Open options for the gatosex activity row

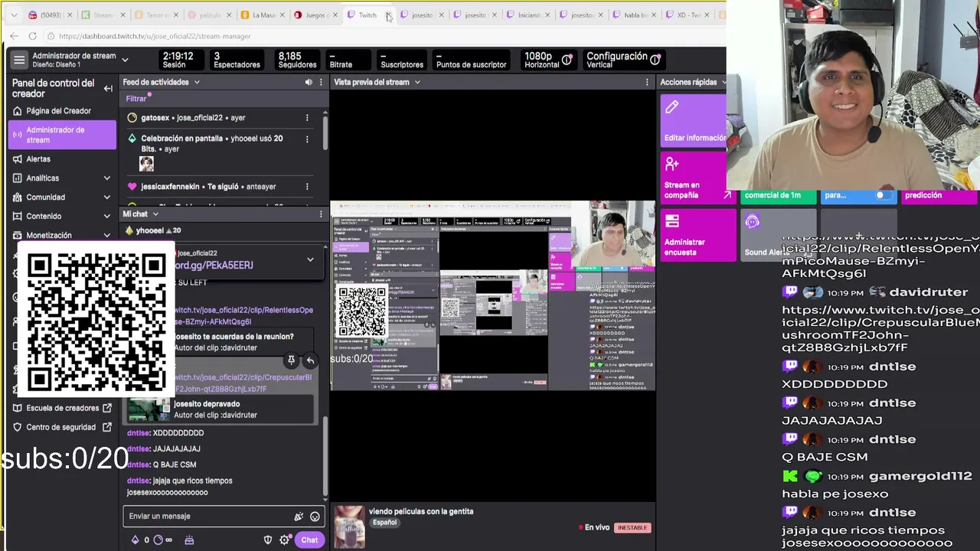coord(307,118)
